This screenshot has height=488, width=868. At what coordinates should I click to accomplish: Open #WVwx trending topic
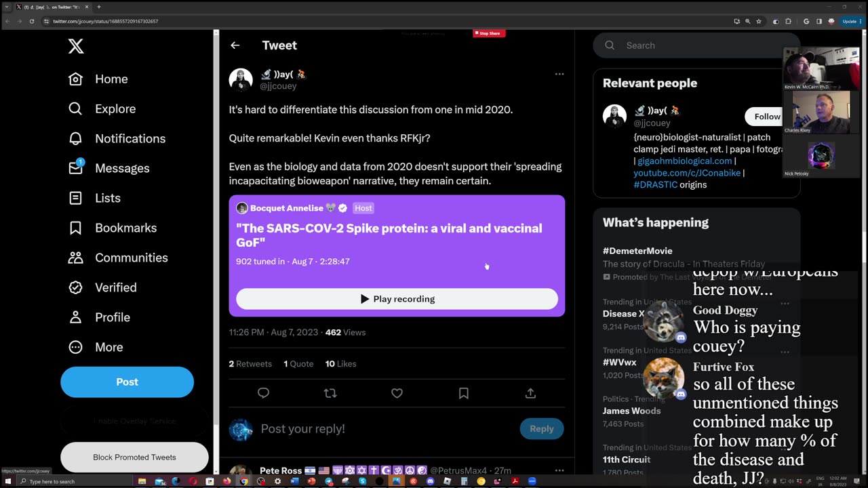click(x=619, y=363)
